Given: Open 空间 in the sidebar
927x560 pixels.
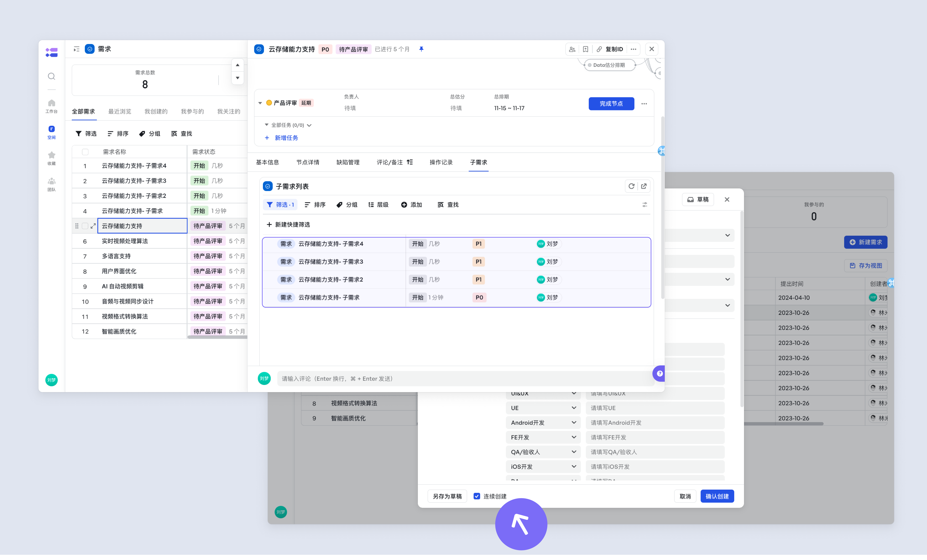Looking at the screenshot, I should [52, 132].
